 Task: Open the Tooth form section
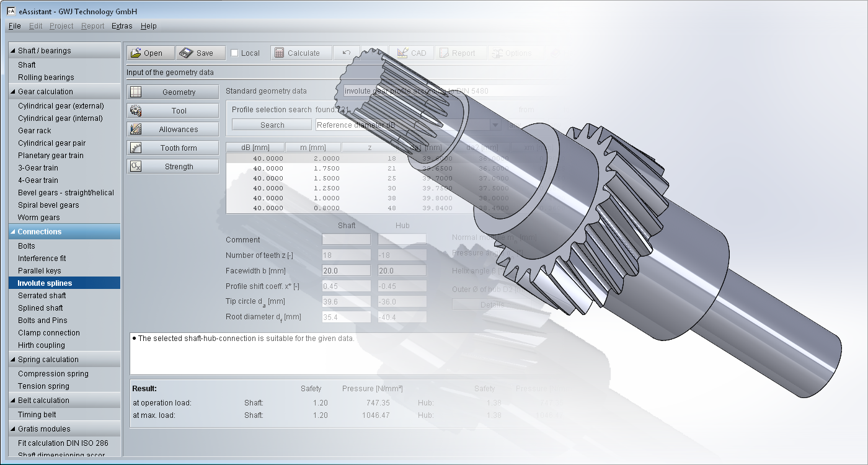click(173, 148)
